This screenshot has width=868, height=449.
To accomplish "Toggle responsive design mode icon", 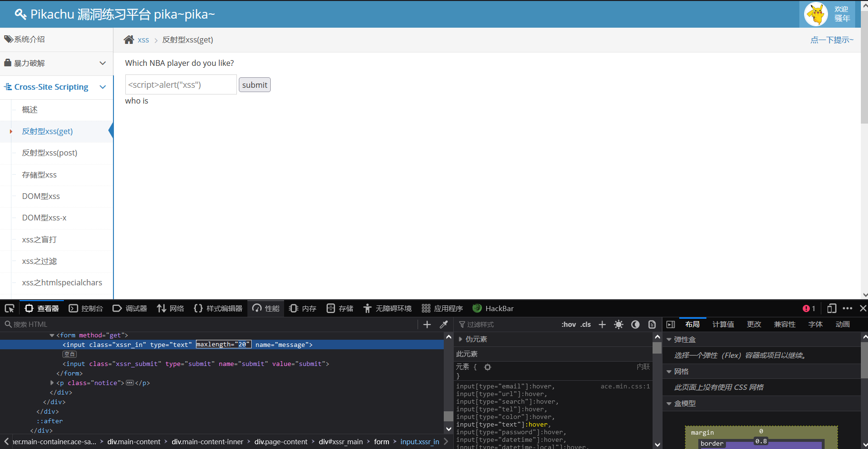I will tap(832, 308).
